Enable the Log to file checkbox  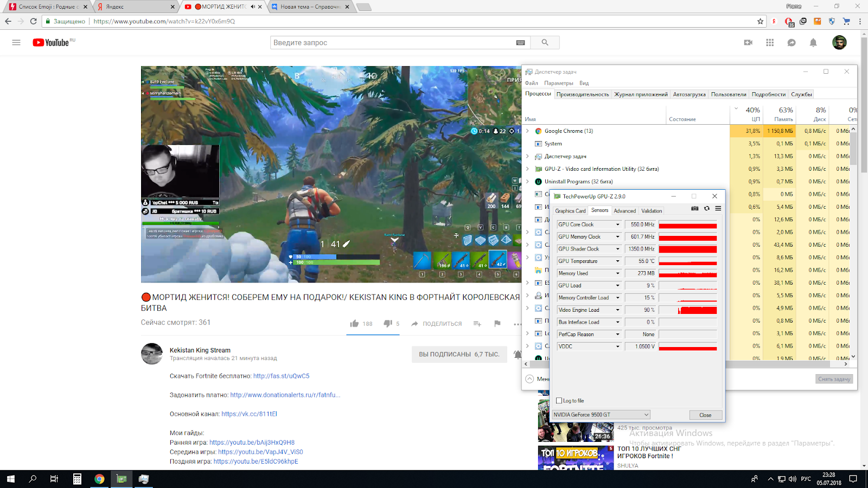click(x=559, y=401)
